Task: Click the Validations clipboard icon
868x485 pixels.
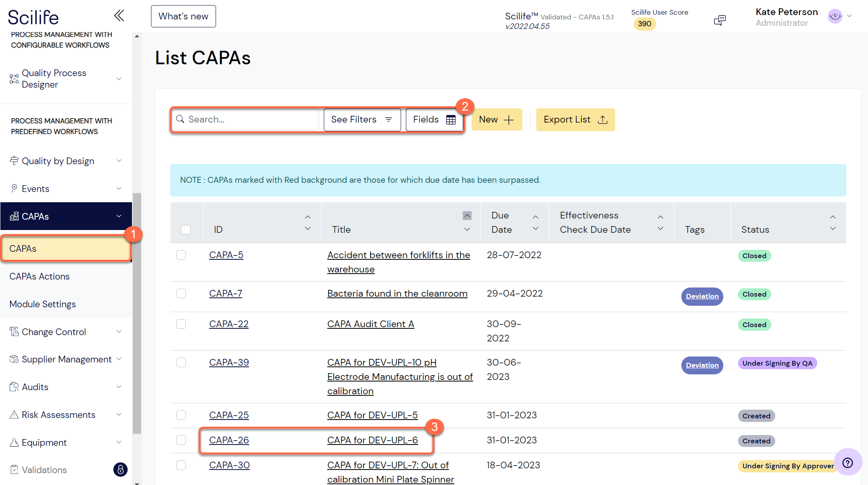Action: [14, 470]
